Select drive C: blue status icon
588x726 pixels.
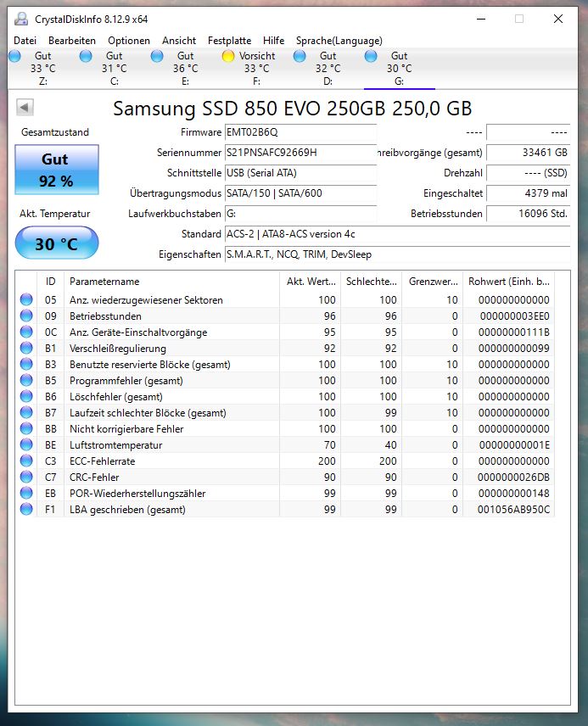pos(86,56)
